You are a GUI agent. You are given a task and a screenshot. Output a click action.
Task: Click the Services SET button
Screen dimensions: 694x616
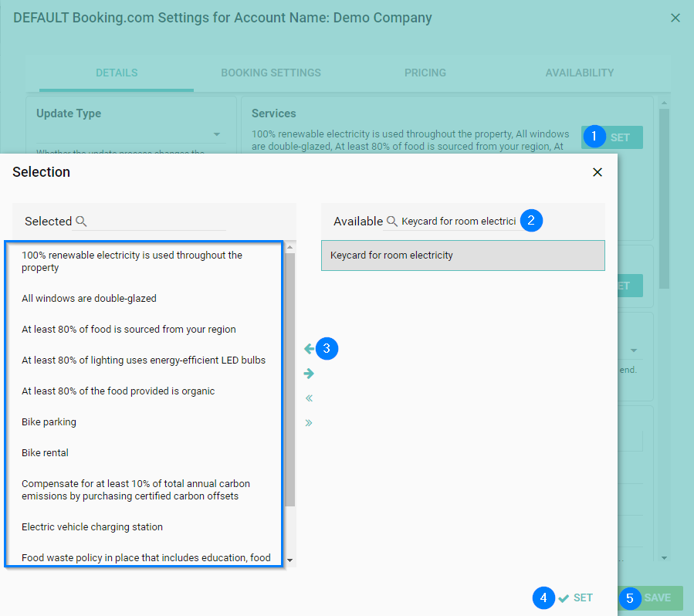coord(619,137)
